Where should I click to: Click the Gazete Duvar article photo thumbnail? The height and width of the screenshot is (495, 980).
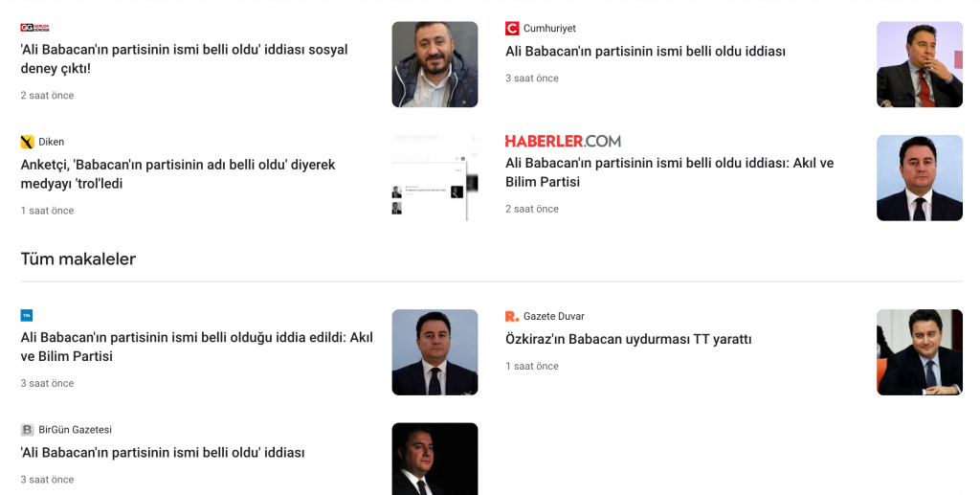coord(920,352)
